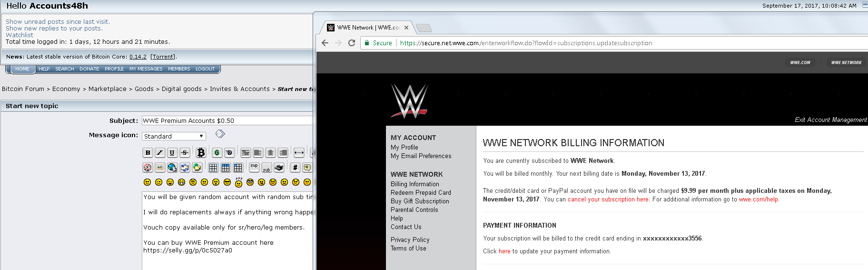Insert superscript tag
This screenshot has width=868, height=270.
coord(254,167)
